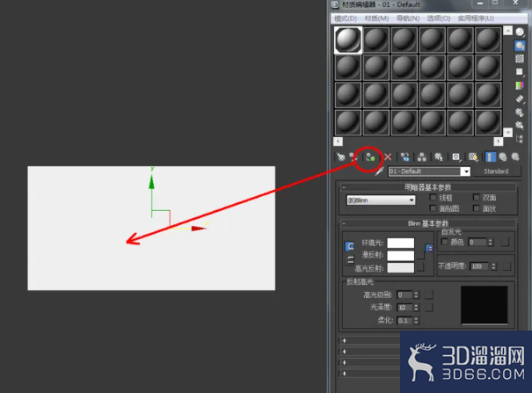
Task: Adjust the 自发光 self-illumination value spinner
Action: (490, 242)
